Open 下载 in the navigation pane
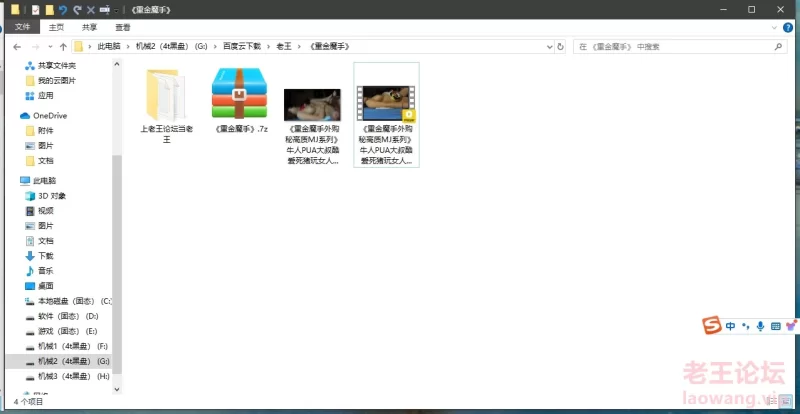Viewport: 800px width, 414px height. click(x=39, y=256)
